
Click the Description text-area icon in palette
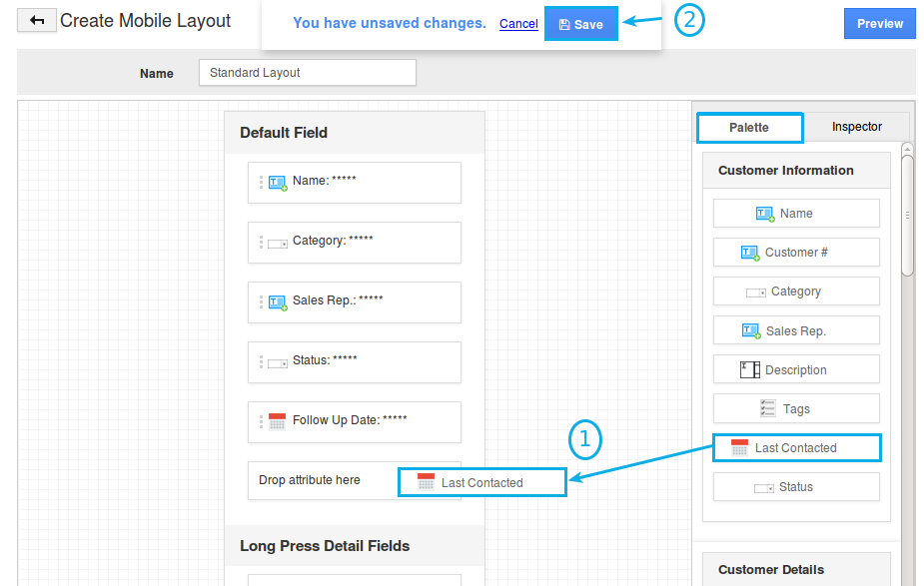750,370
